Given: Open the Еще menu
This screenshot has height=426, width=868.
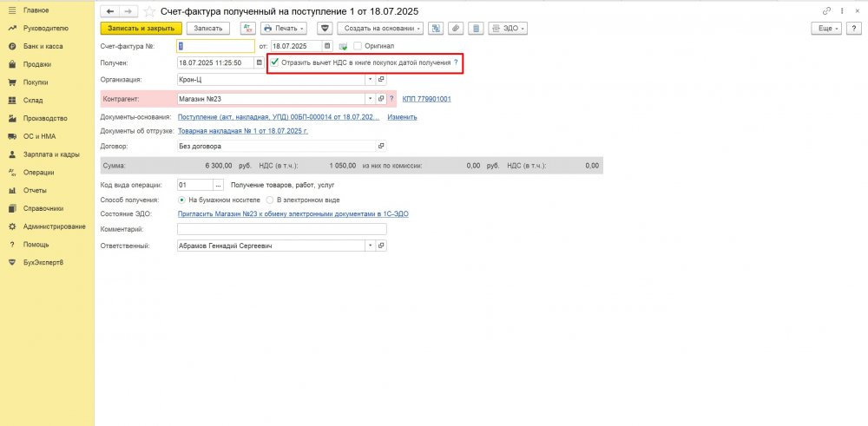Looking at the screenshot, I should point(827,29).
